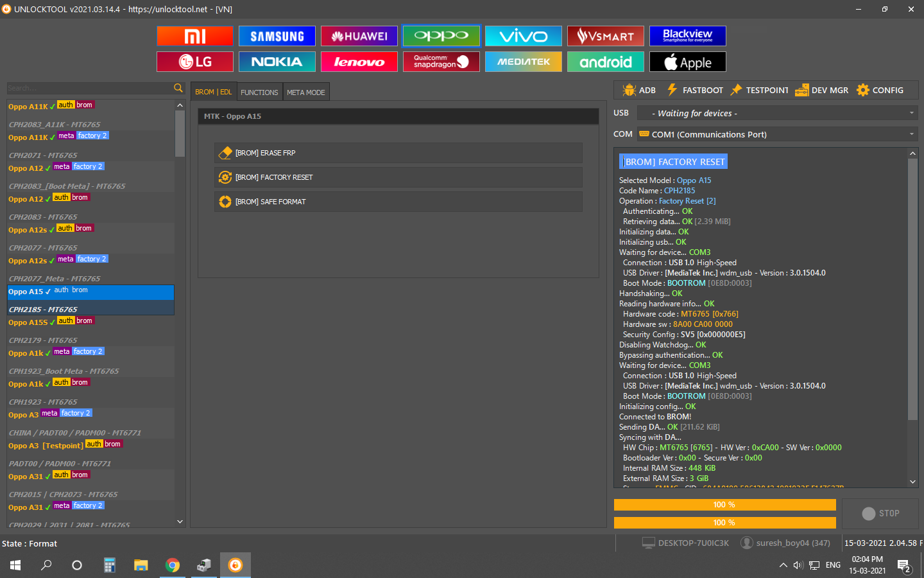The height and width of the screenshot is (578, 924).
Task: Select the Qualcomm Snapdragon tile
Action: click(x=441, y=62)
